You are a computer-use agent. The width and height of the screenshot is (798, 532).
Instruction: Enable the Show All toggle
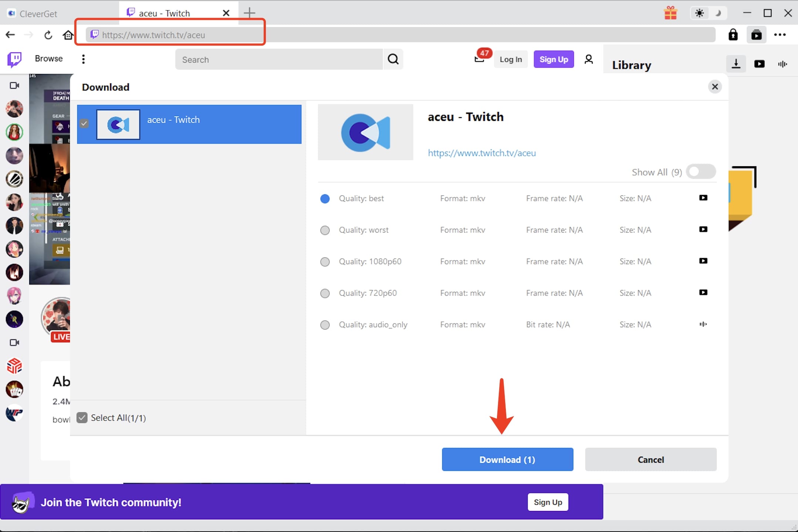(x=701, y=171)
